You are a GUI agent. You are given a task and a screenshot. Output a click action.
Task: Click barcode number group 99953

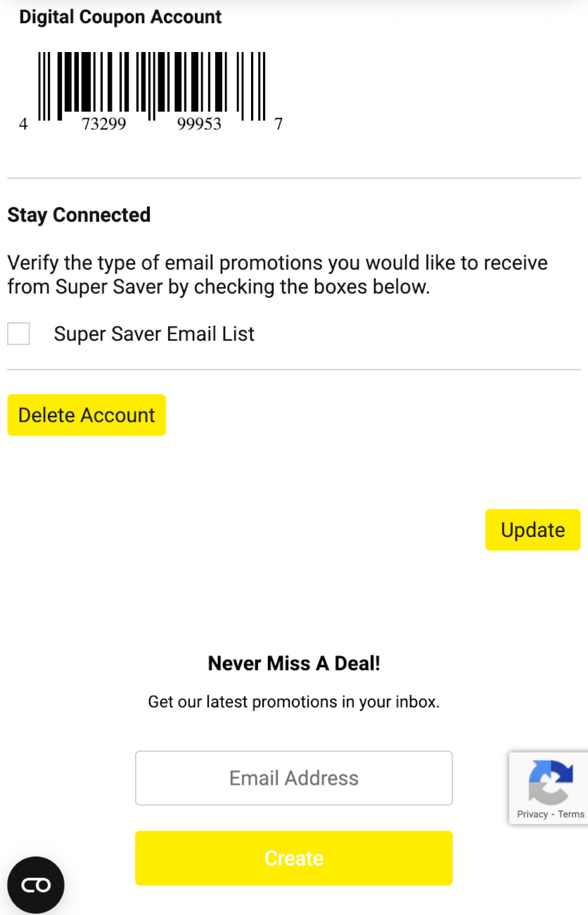[x=199, y=124]
